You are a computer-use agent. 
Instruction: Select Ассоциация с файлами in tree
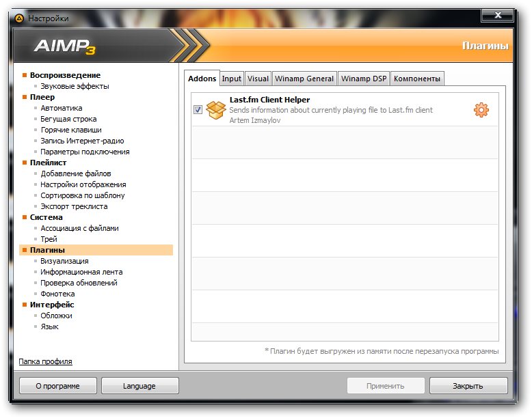(x=79, y=228)
